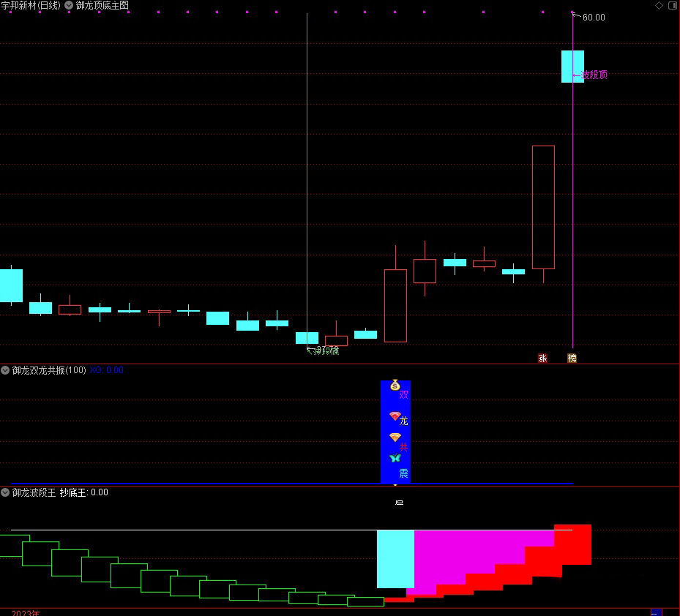Click the 60.00 price high label
Image resolution: width=680 pixels, height=616 pixels.
point(593,17)
